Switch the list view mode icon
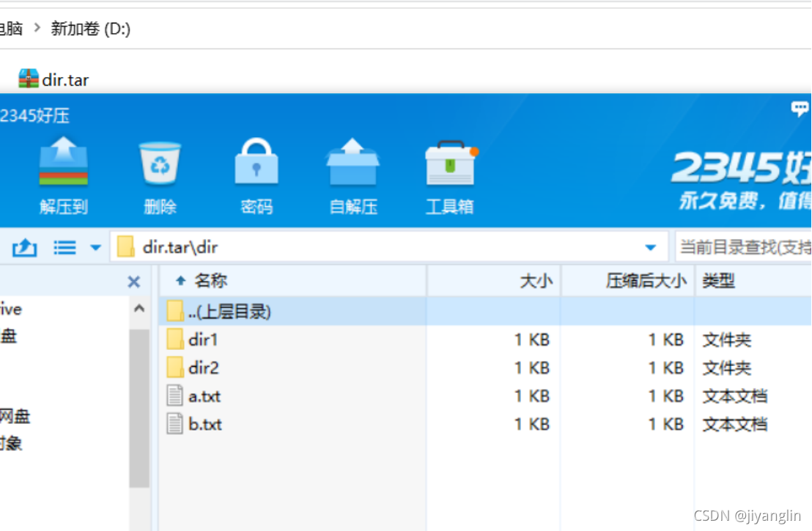812x531 pixels. [64, 248]
